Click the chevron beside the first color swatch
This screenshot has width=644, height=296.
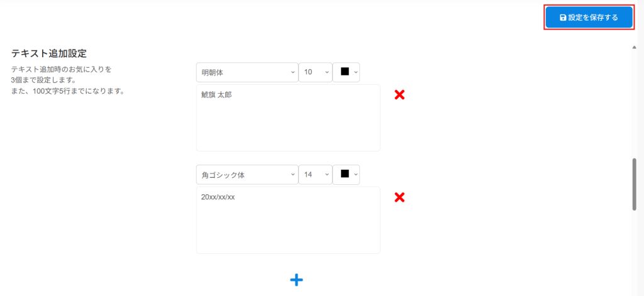click(x=356, y=72)
